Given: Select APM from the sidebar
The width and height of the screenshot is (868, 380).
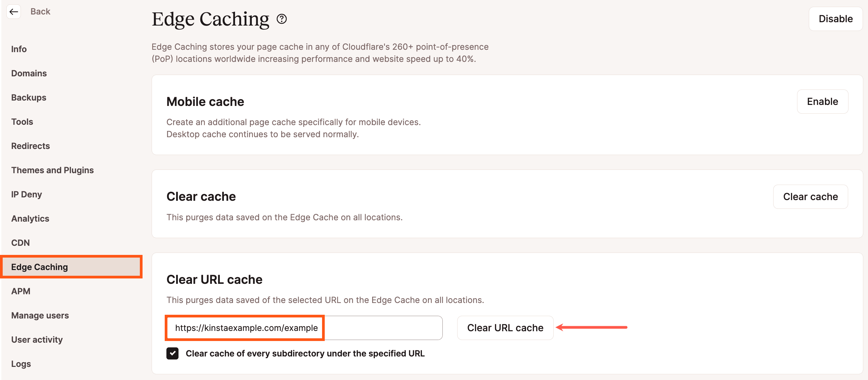Looking at the screenshot, I should point(21,291).
